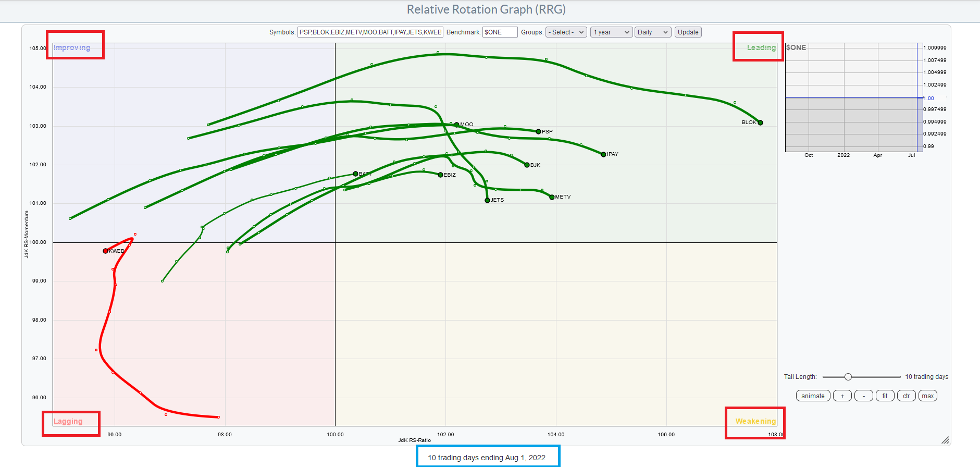Click the IPAY data point marker
The height and width of the screenshot is (467, 980).
coord(603,154)
